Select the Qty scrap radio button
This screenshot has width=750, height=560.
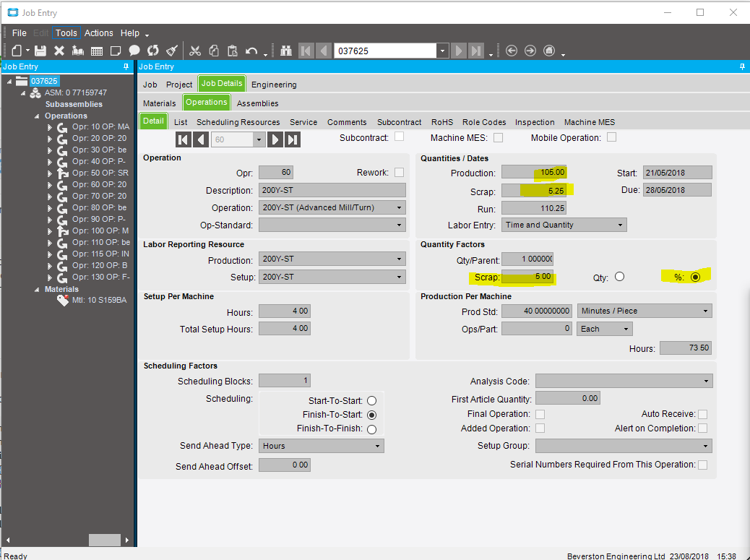[x=618, y=277]
